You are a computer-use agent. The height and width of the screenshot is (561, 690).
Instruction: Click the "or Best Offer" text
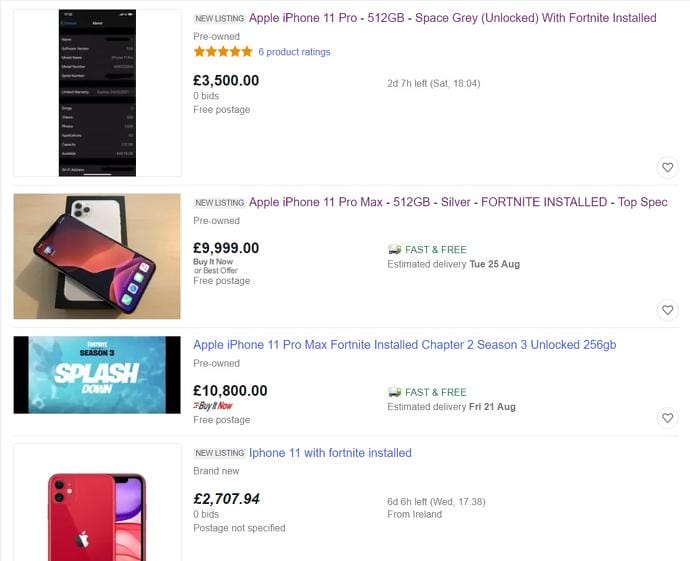(215, 271)
